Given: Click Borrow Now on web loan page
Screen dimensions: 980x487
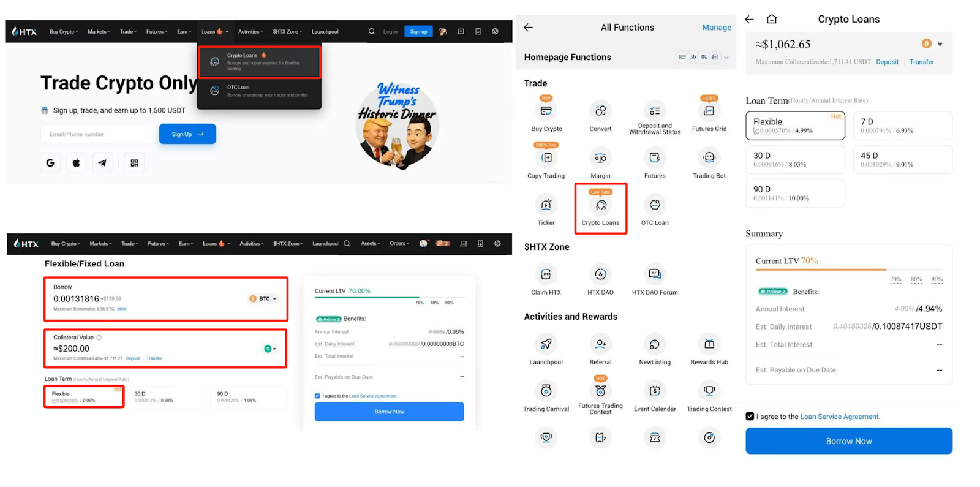Looking at the screenshot, I should point(389,412).
